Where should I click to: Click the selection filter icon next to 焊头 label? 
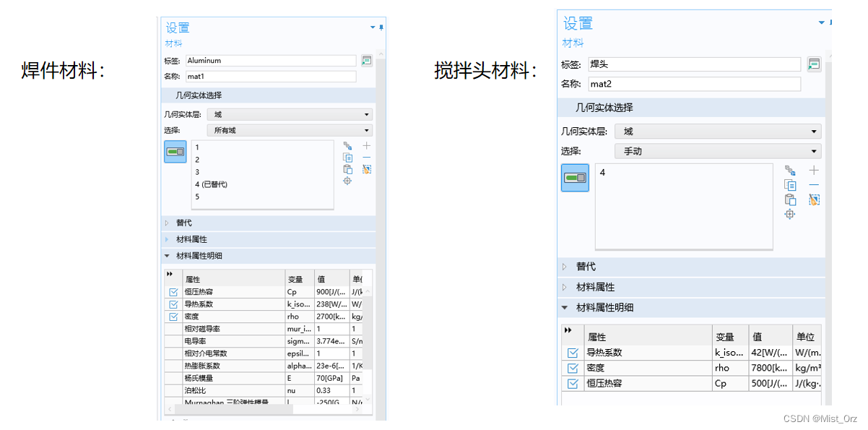click(x=815, y=64)
